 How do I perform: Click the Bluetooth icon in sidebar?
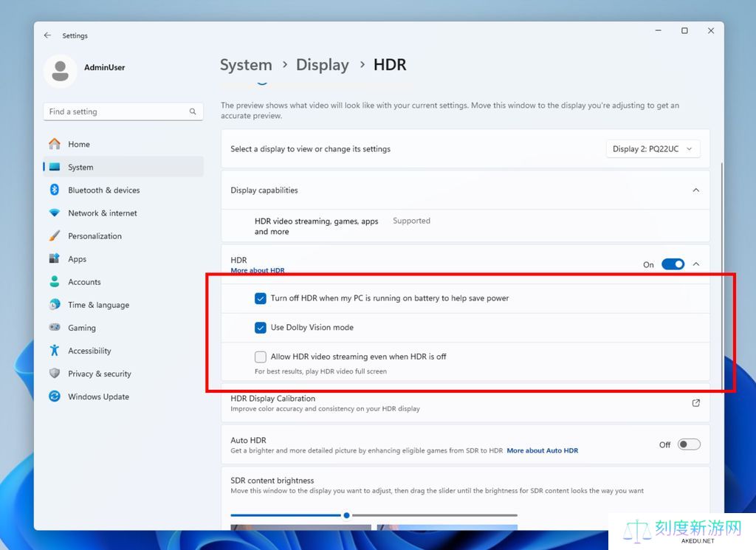tap(55, 190)
